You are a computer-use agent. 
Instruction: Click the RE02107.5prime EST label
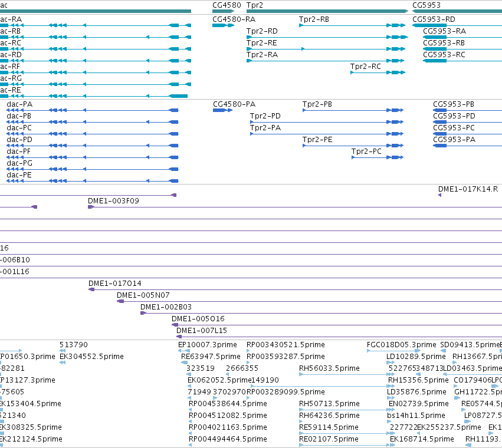pyautogui.click(x=329, y=440)
